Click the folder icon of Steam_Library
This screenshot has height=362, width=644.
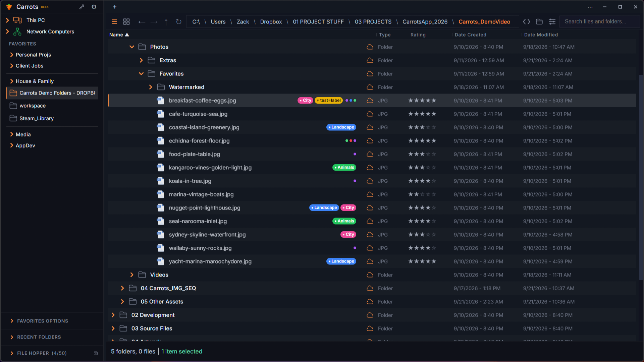13,118
